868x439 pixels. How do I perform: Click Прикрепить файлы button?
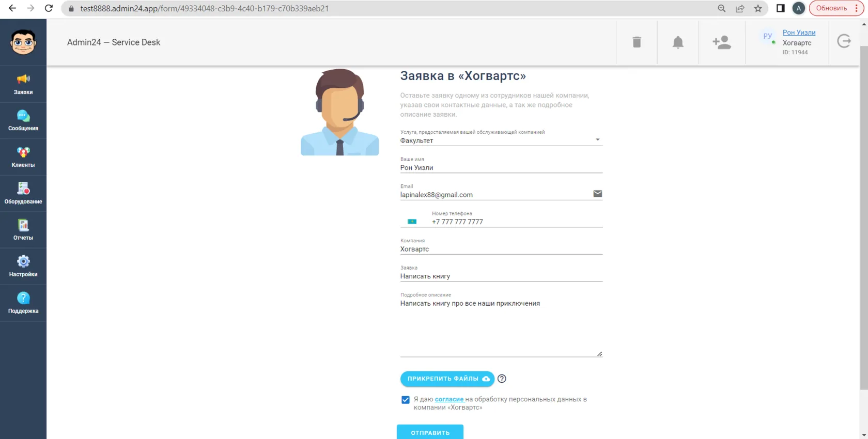coord(447,379)
